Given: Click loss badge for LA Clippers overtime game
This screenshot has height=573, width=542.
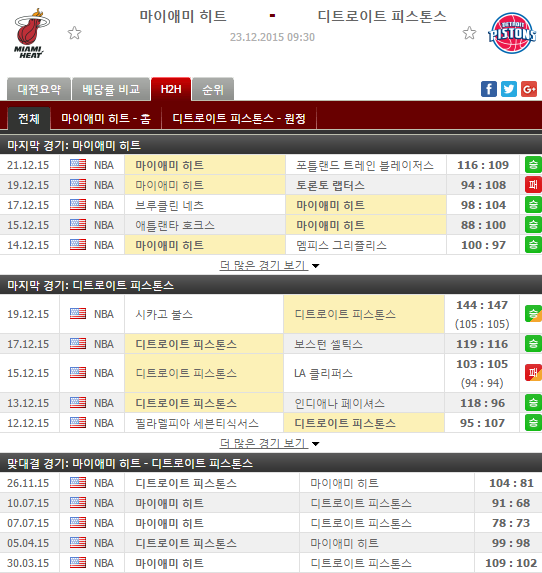Looking at the screenshot, I should [x=533, y=373].
